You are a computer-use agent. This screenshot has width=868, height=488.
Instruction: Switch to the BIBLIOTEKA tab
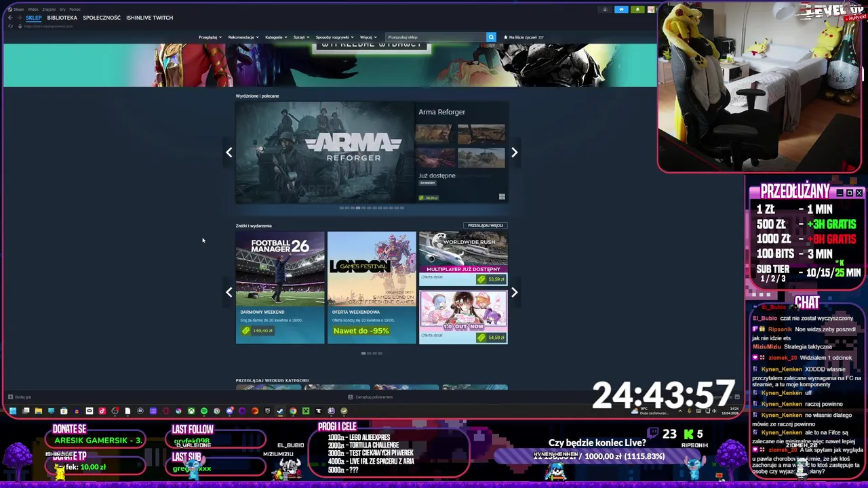(62, 18)
